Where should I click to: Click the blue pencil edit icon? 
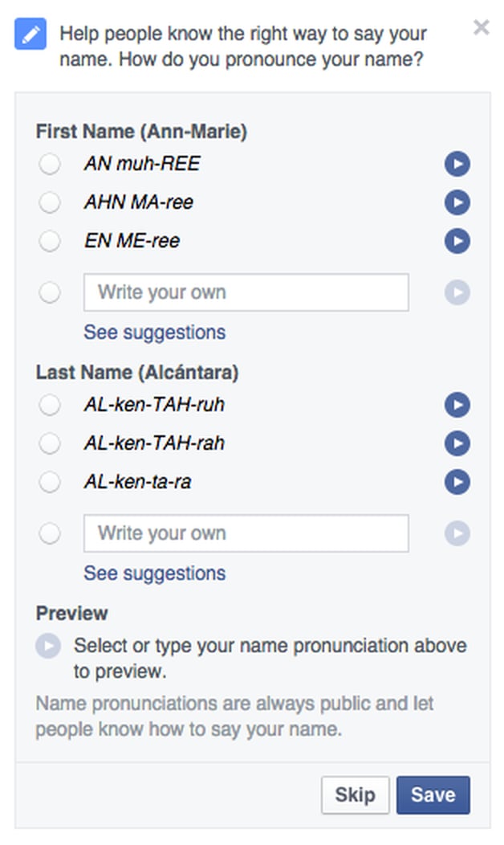pyautogui.click(x=30, y=35)
